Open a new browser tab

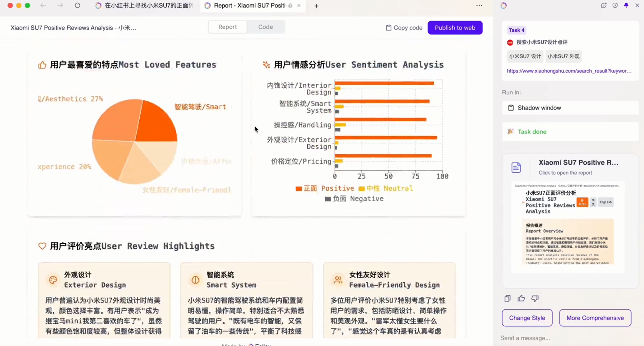click(316, 6)
